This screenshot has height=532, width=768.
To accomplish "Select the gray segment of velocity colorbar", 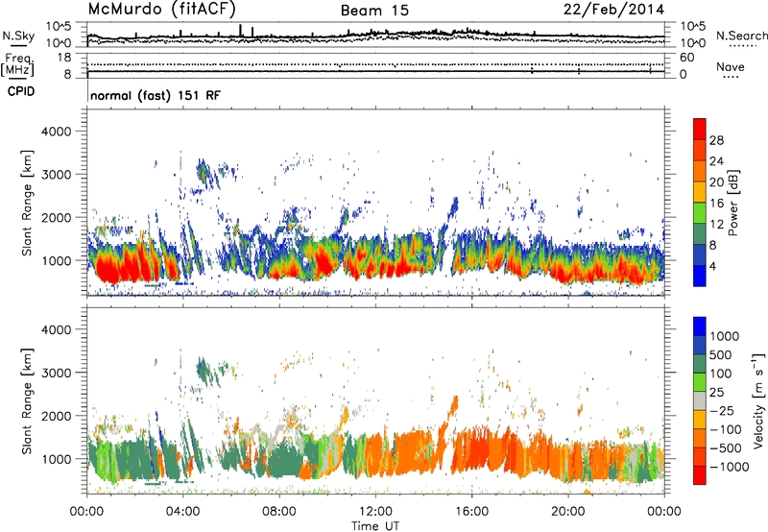I will point(700,400).
